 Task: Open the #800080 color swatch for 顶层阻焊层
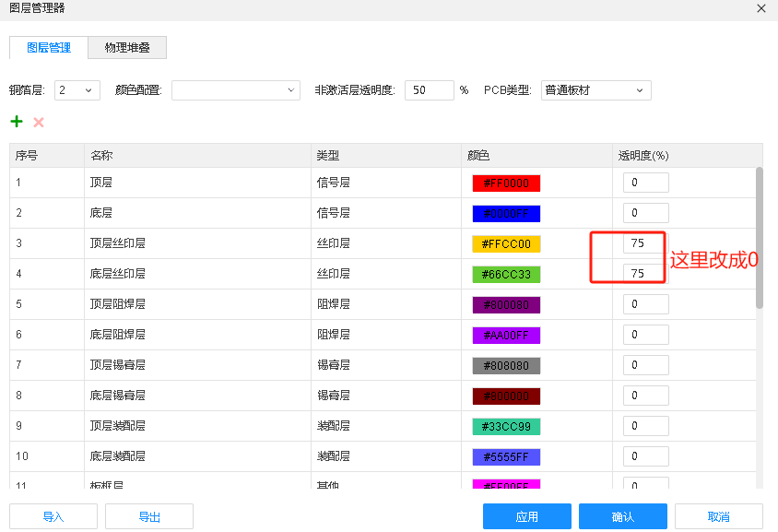[506, 304]
